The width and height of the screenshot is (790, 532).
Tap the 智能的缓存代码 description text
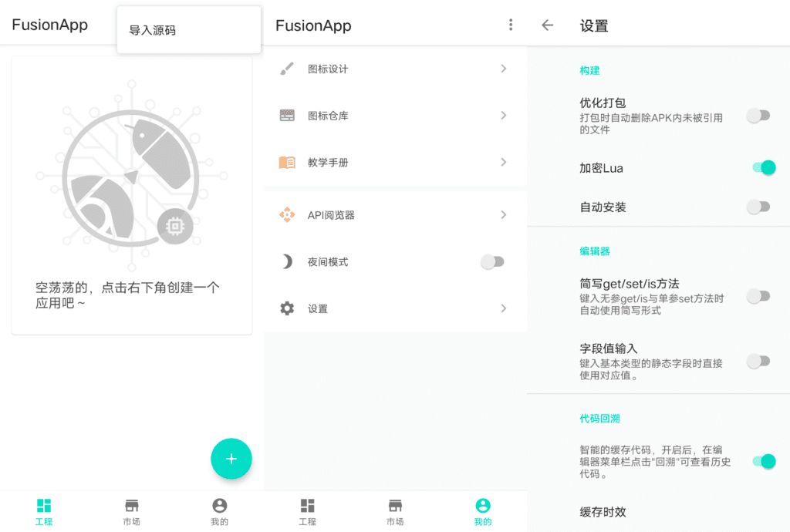[655, 462]
